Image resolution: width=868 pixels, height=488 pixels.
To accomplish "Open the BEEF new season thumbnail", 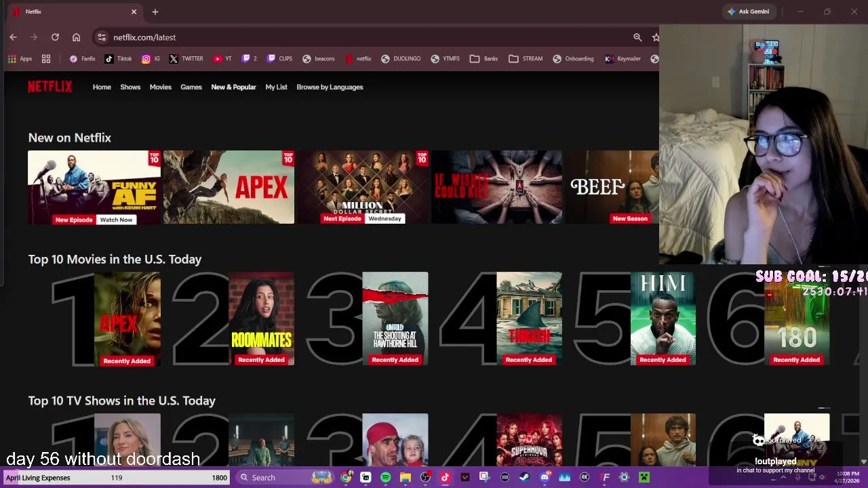I will pos(612,187).
